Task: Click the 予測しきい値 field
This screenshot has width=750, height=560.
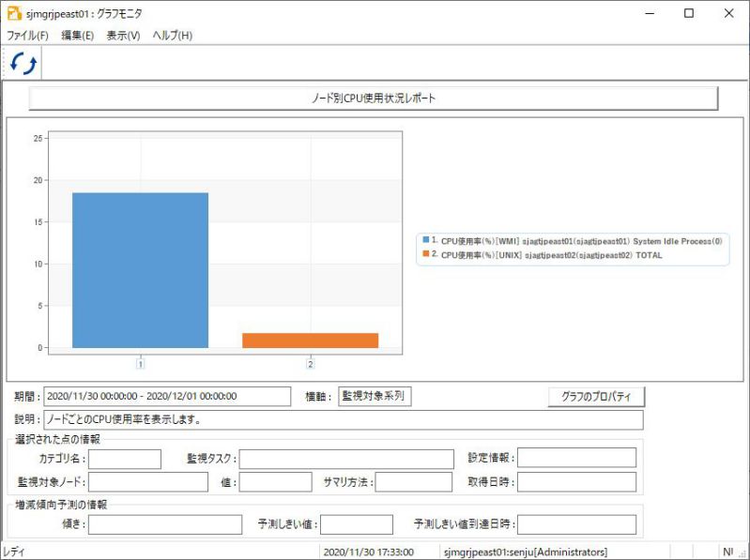Action: point(357,524)
